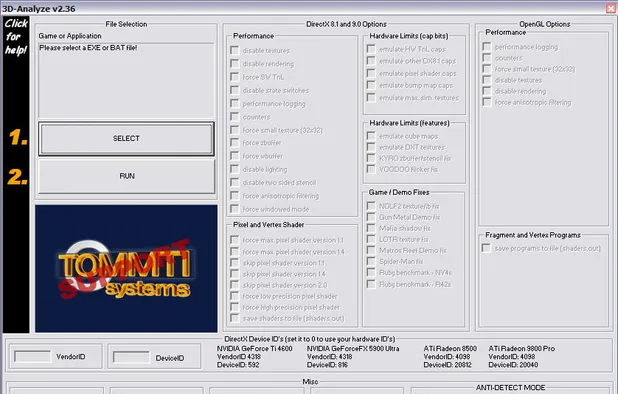Enable 'performance logging' in DirectX Performance
618x394 pixels.
tap(235, 104)
